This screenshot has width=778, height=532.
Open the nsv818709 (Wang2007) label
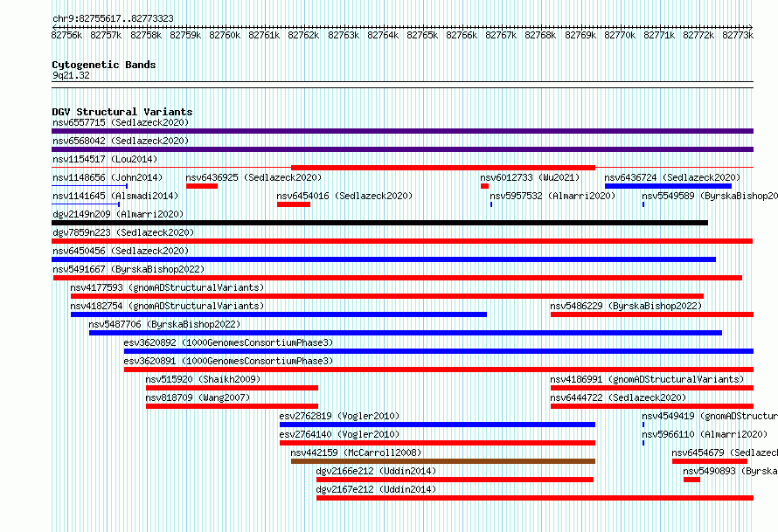198,397
